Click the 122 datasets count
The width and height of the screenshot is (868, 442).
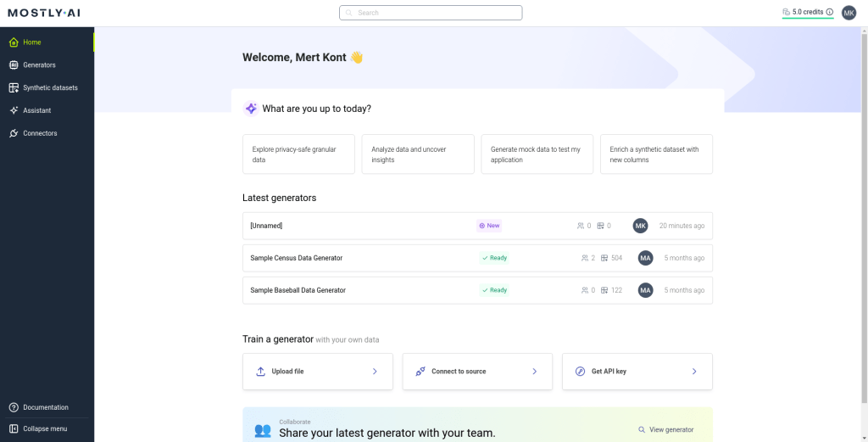click(617, 289)
